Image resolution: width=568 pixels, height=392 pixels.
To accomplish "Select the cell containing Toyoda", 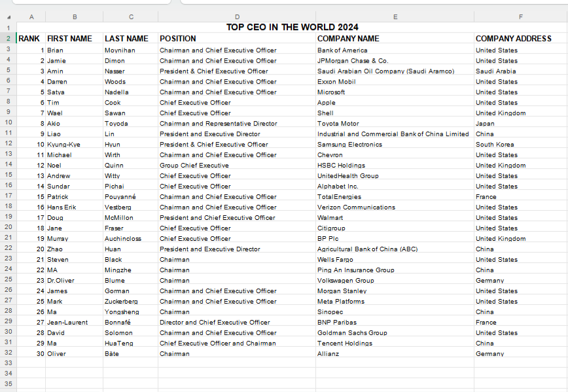I will pyautogui.click(x=131, y=124).
